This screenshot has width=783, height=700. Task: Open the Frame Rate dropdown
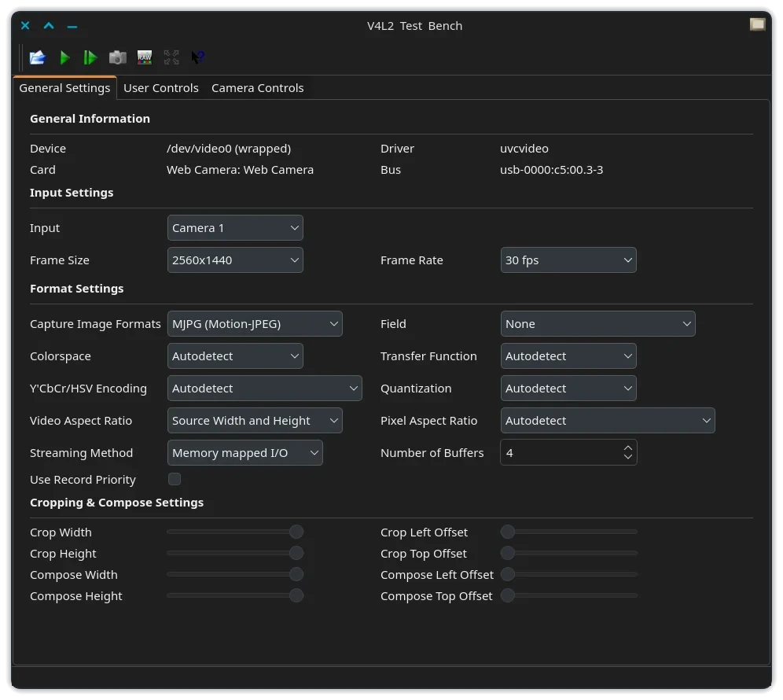(568, 260)
